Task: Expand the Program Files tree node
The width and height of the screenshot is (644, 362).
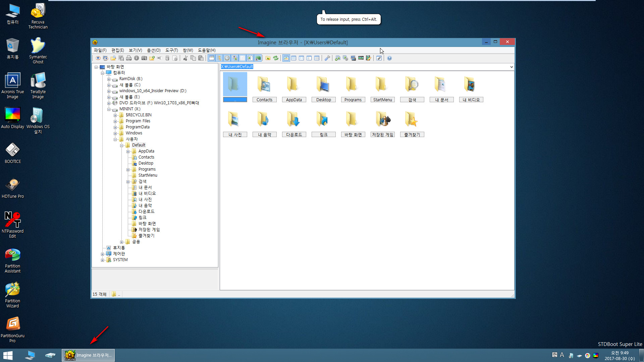Action: [115, 121]
